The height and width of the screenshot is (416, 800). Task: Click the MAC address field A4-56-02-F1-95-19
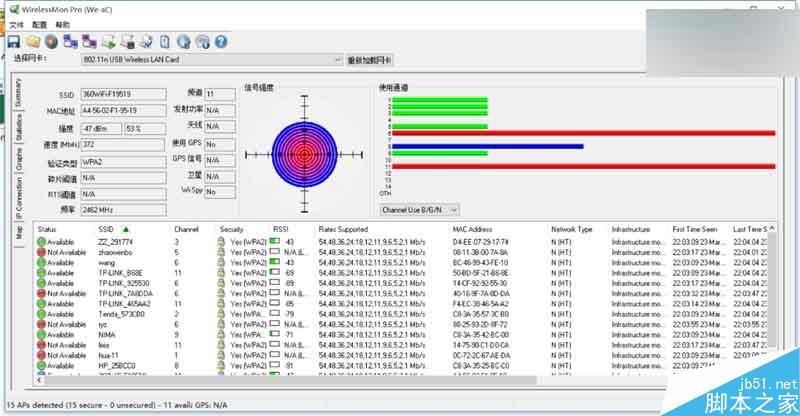(123, 111)
